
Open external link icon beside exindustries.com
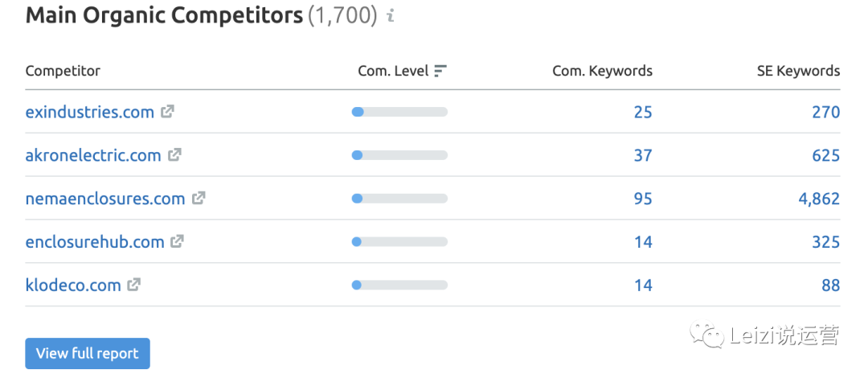point(167,111)
